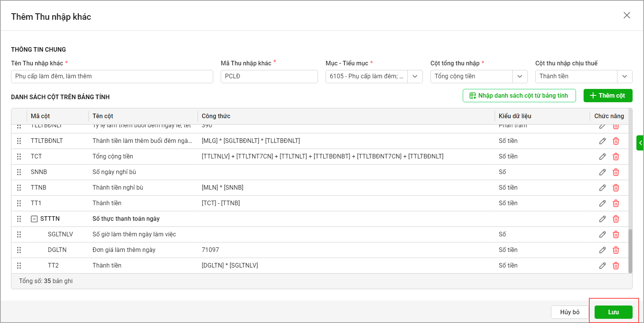Expand the Cột thu nhập chịu thuế dropdown

(x=625, y=76)
